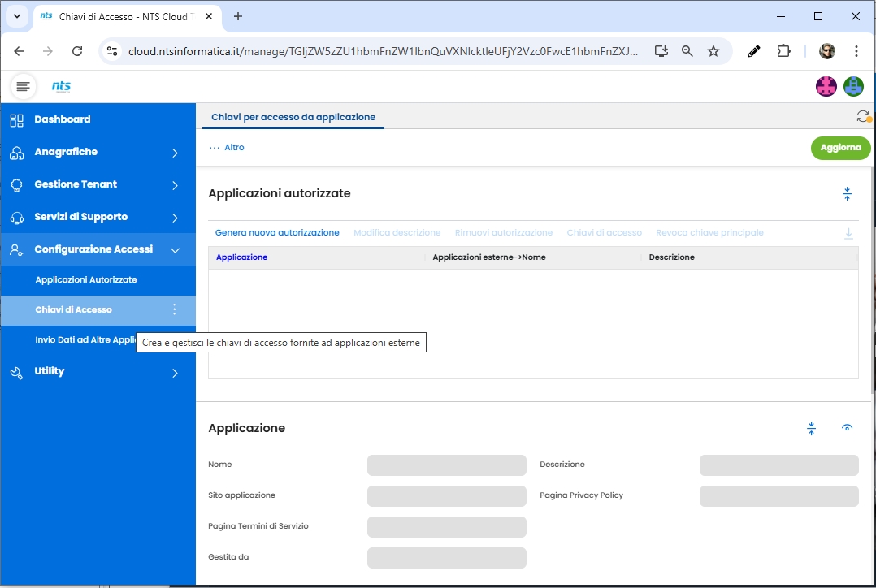Open Chrome profile picture menu

827,51
